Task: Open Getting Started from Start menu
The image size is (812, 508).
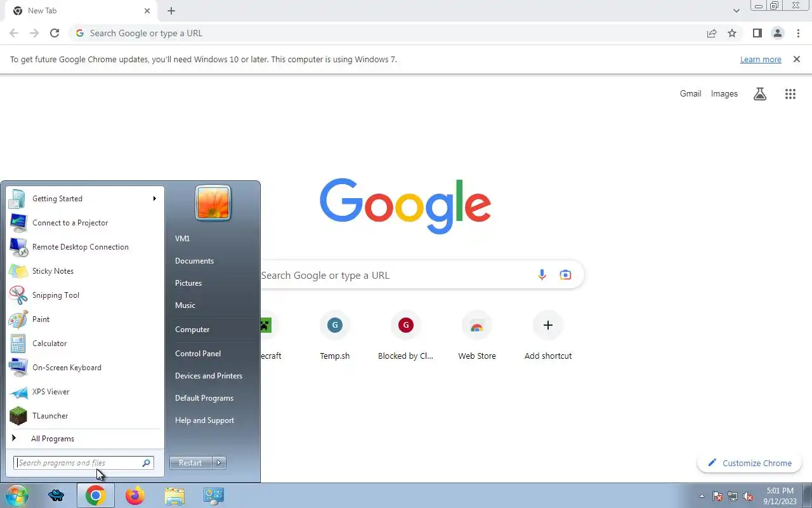Action: pos(85,199)
